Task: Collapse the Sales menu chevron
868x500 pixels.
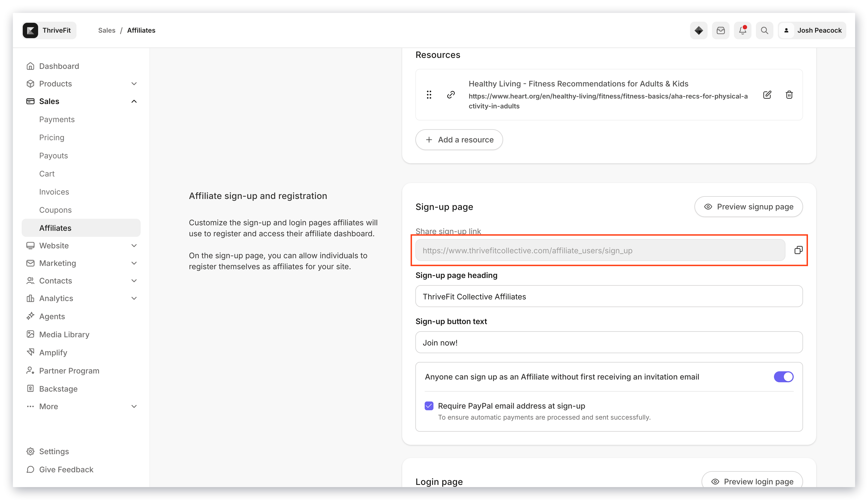Action: click(x=134, y=101)
